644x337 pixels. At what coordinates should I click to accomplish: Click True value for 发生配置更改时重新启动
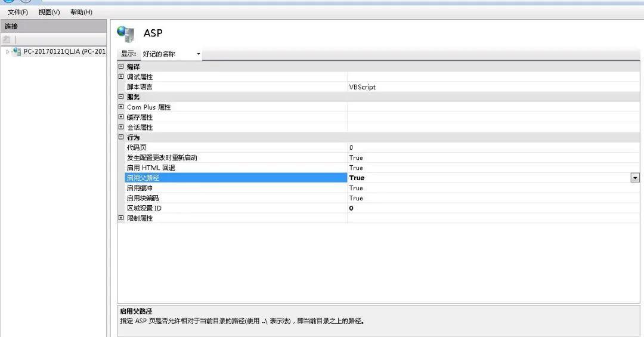(x=356, y=158)
